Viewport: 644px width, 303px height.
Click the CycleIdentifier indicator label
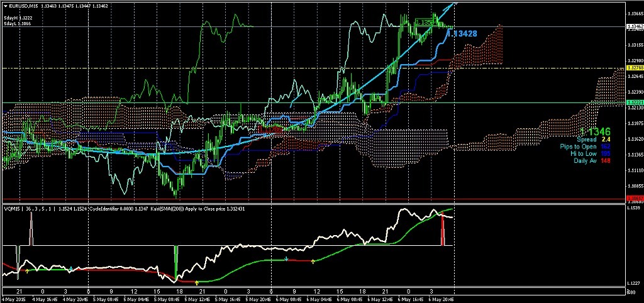(105, 209)
